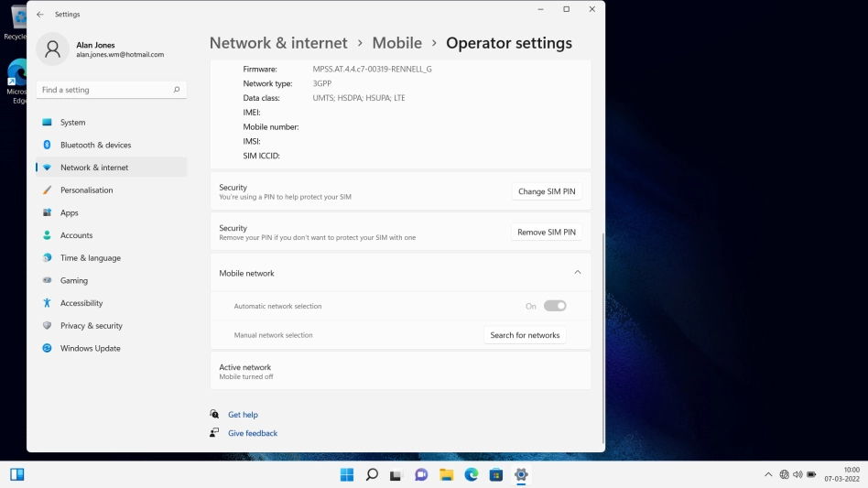Click the Change SIM PIN button
Image resolution: width=868 pixels, height=488 pixels.
click(x=547, y=191)
